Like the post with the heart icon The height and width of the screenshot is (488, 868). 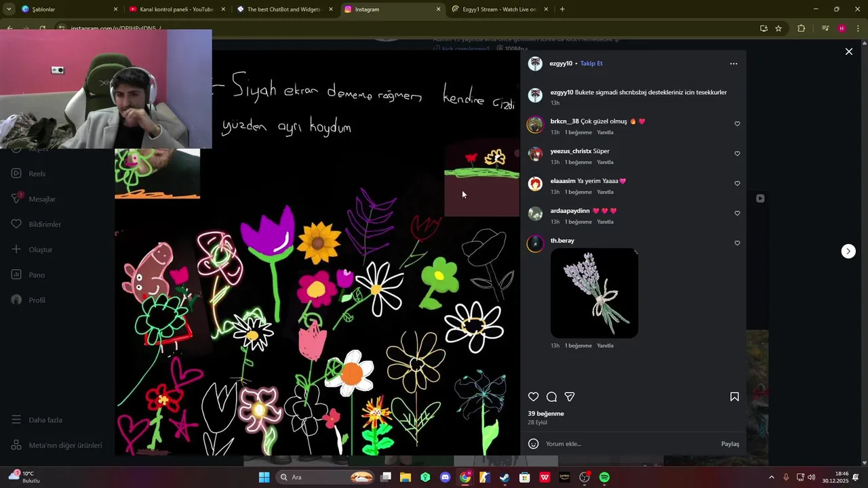[534, 397]
